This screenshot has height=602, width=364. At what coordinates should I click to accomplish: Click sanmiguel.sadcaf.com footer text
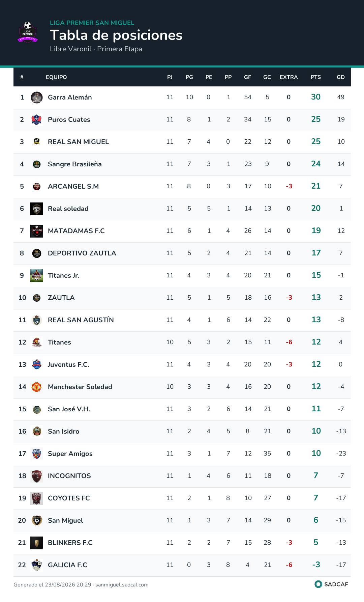click(x=122, y=585)
